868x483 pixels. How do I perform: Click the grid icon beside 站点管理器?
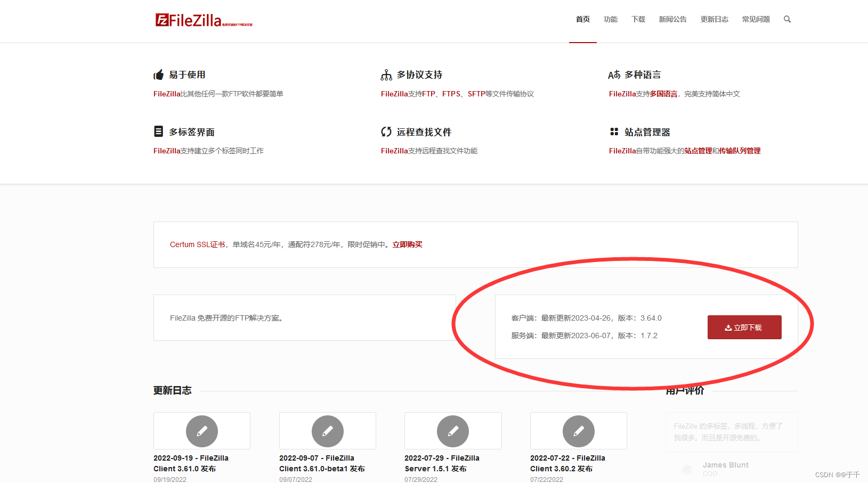pyautogui.click(x=614, y=132)
